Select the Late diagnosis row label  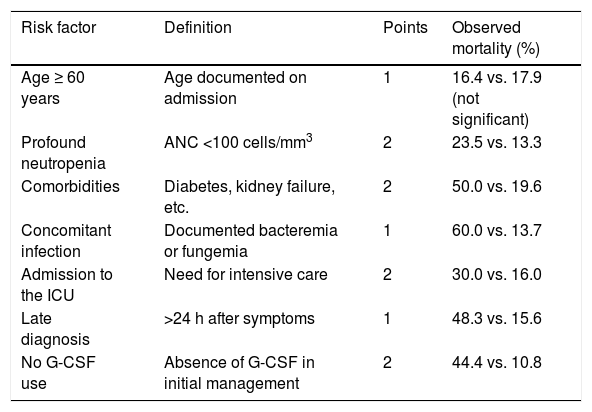coord(55,329)
